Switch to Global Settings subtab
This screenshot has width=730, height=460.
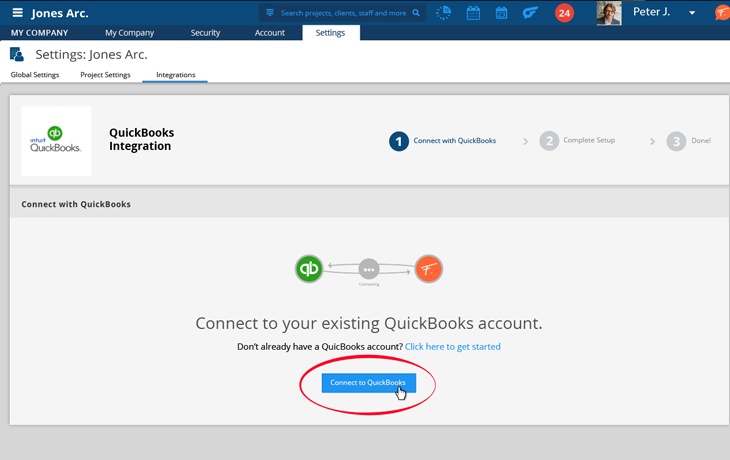35,74
